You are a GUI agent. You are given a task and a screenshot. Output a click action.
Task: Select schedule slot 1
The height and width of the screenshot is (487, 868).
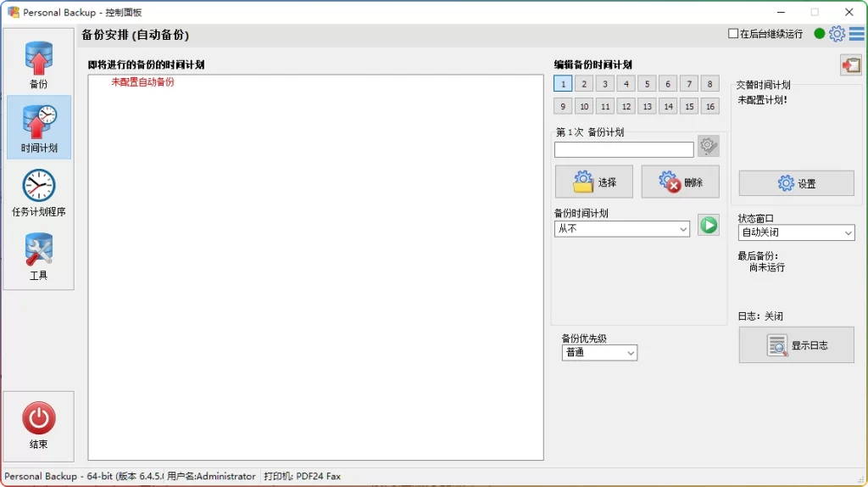tap(563, 84)
